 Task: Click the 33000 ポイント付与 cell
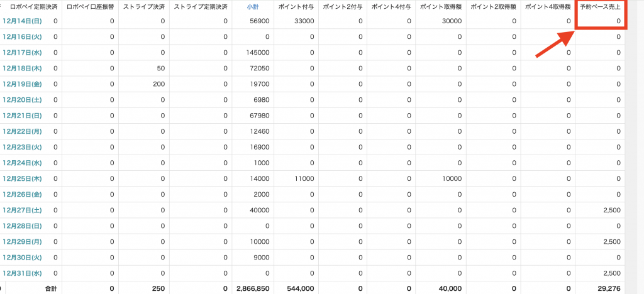coord(304,21)
